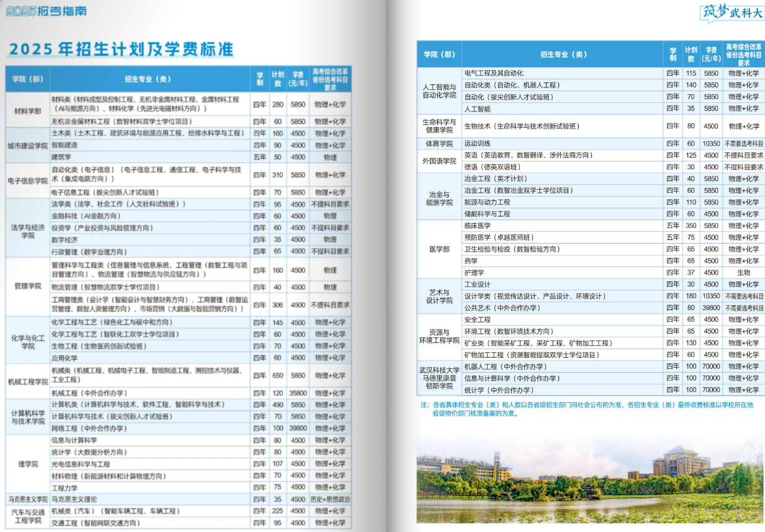The image size is (765, 532).
Task: Select the "城市建设学院" college cell
Action: click(28, 145)
